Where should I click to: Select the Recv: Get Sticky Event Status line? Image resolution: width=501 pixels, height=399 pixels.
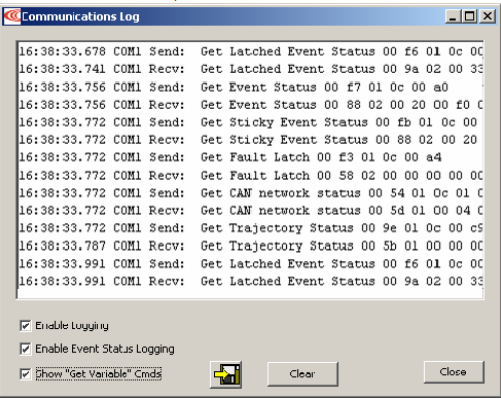coord(251,140)
